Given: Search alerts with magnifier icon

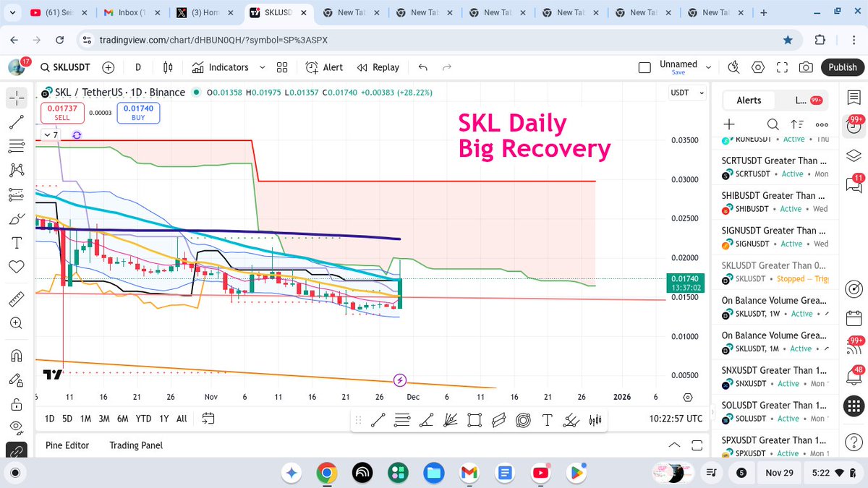Looking at the screenshot, I should [773, 124].
